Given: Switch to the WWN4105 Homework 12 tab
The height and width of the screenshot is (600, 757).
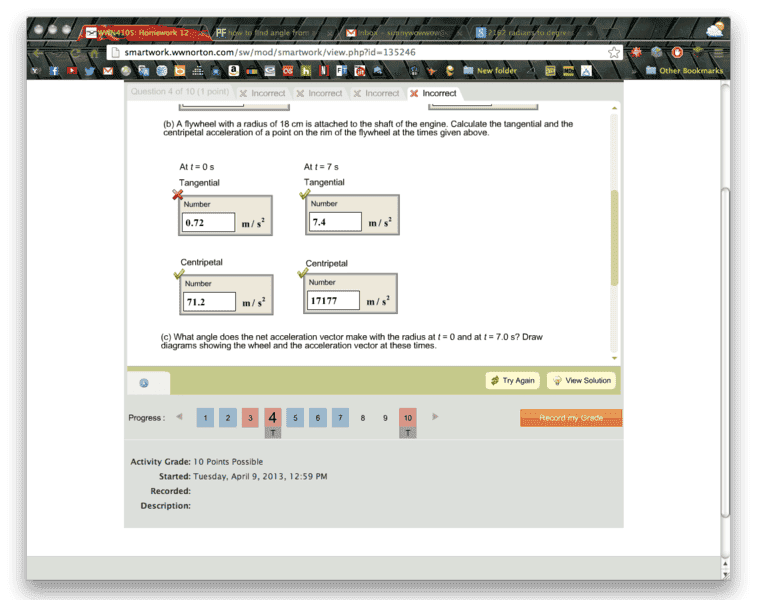Looking at the screenshot, I should 140,32.
